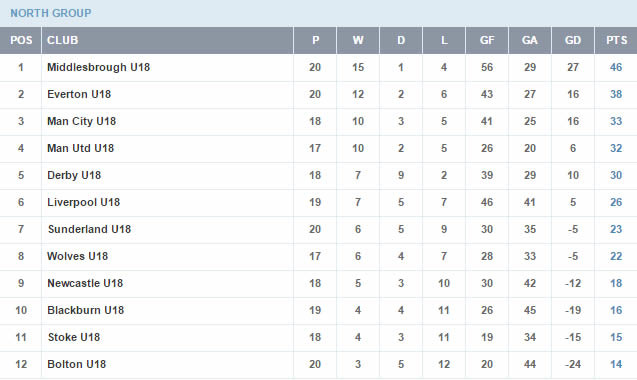The width and height of the screenshot is (637, 380).
Task: Select Man City U18 row
Action: coord(318,121)
